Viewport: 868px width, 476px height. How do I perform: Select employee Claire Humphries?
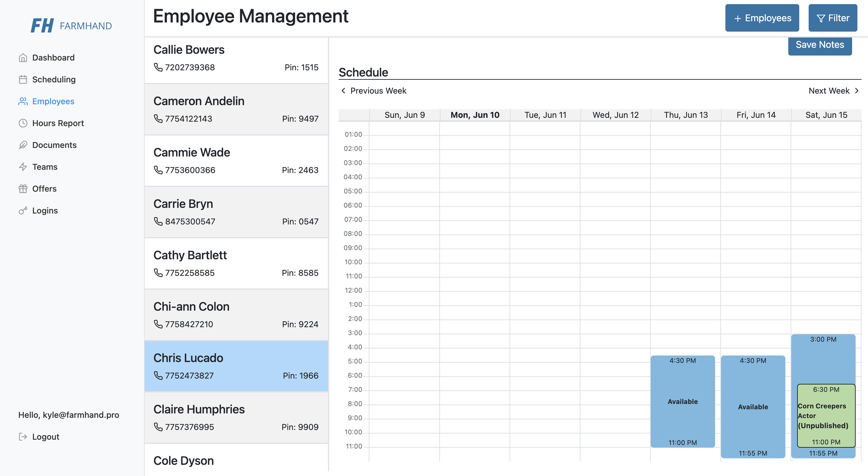pos(236,418)
